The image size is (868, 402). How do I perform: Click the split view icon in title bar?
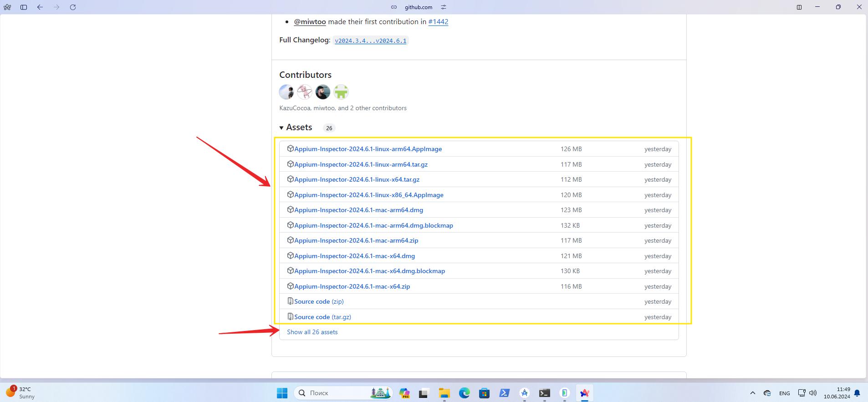tap(799, 7)
